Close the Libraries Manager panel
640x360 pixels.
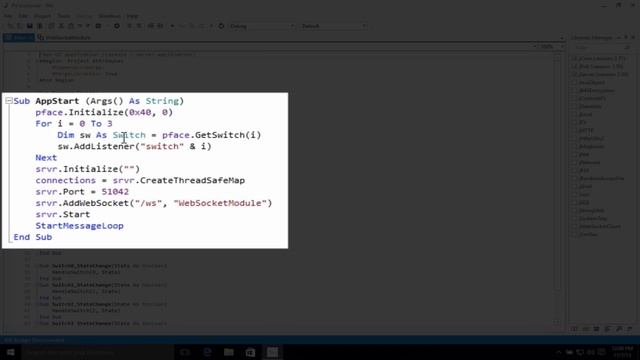[x=633, y=38]
